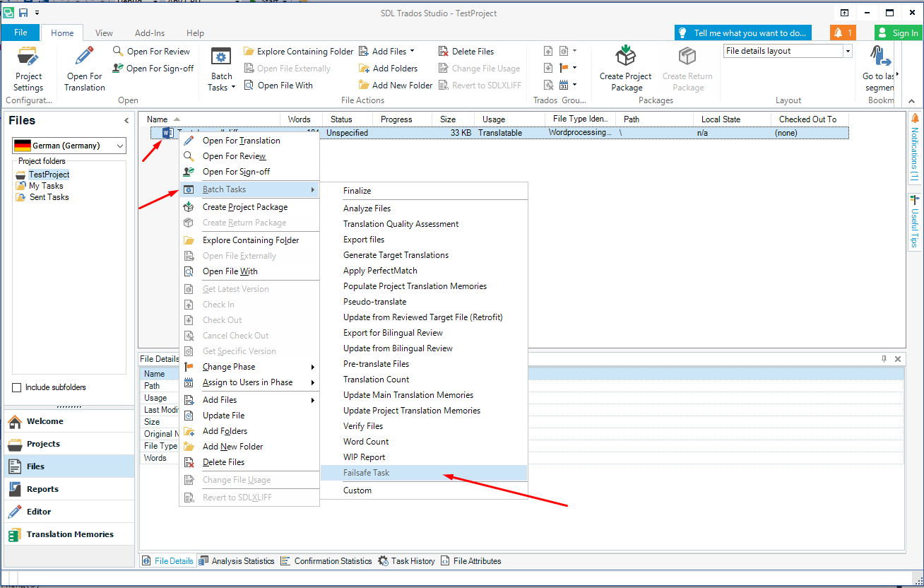Image resolution: width=924 pixels, height=588 pixels.
Task: Open the German (Germany) language dropdown
Action: click(x=69, y=146)
